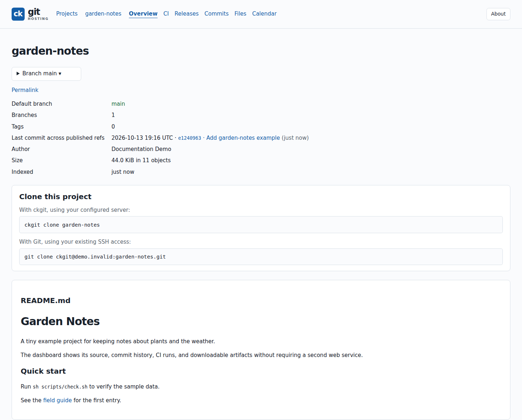Viewport: 522px width, 420px height.
Task: Open the Add garden-notes example commit
Action: [x=243, y=138]
